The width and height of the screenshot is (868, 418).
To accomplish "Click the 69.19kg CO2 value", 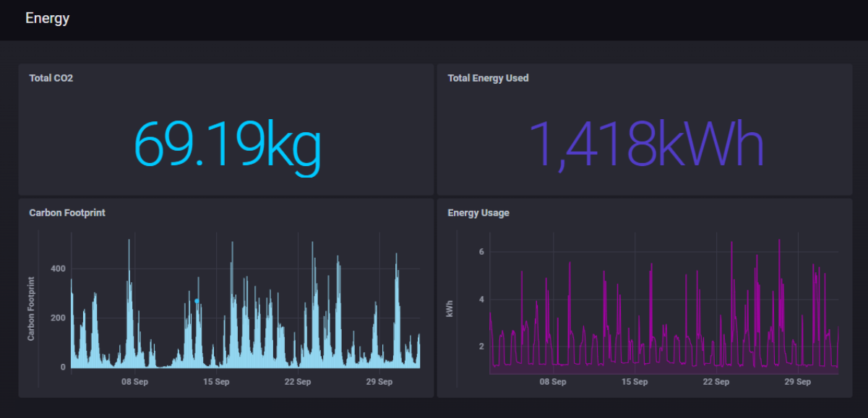I will 228,148.
